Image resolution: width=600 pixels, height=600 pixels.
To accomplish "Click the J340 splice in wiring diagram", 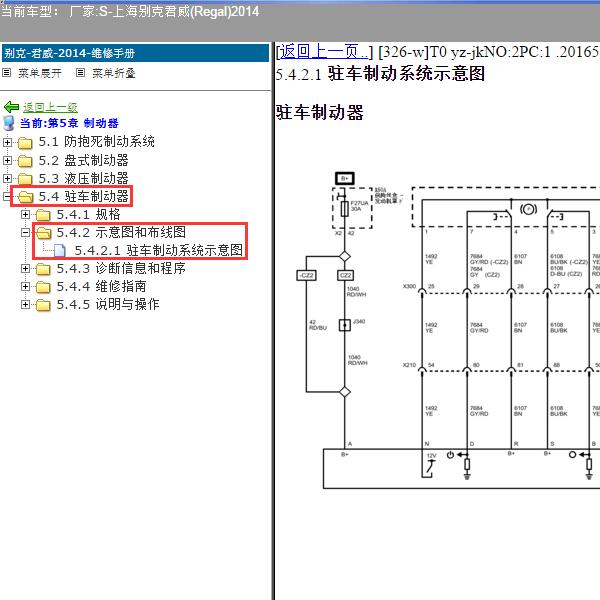I will click(345, 325).
